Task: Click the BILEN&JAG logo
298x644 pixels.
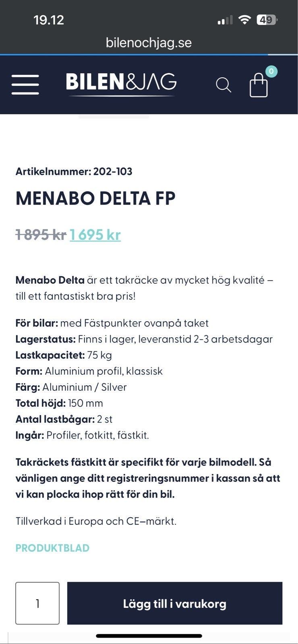Action: pos(121,84)
